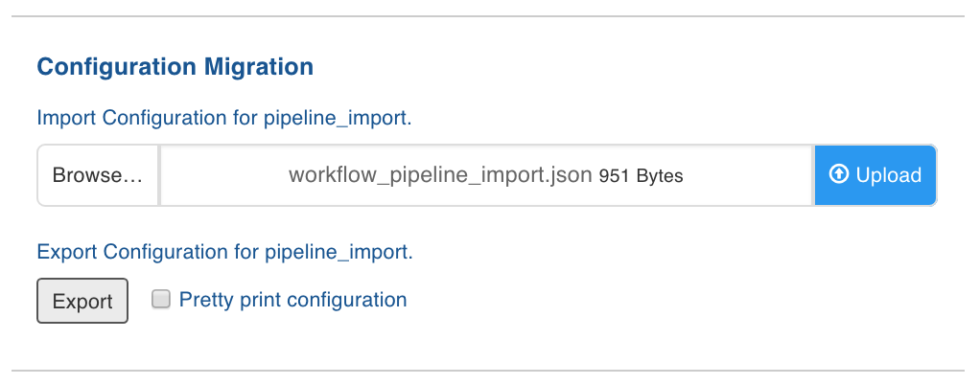This screenshot has height=385, width=980.
Task: Click the horizontal divider above Configuration Migration
Action: click(x=487, y=16)
